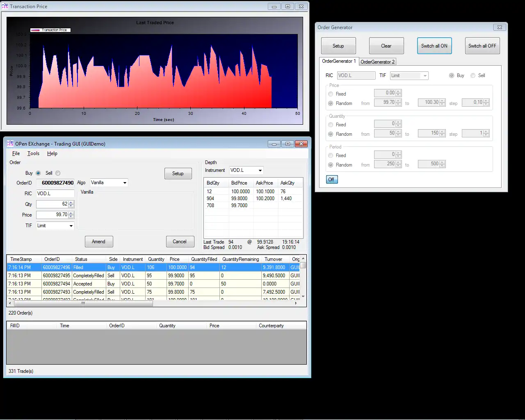Click the price step 0.10 spinner
The width and height of the screenshot is (525, 420).
tap(486, 103)
